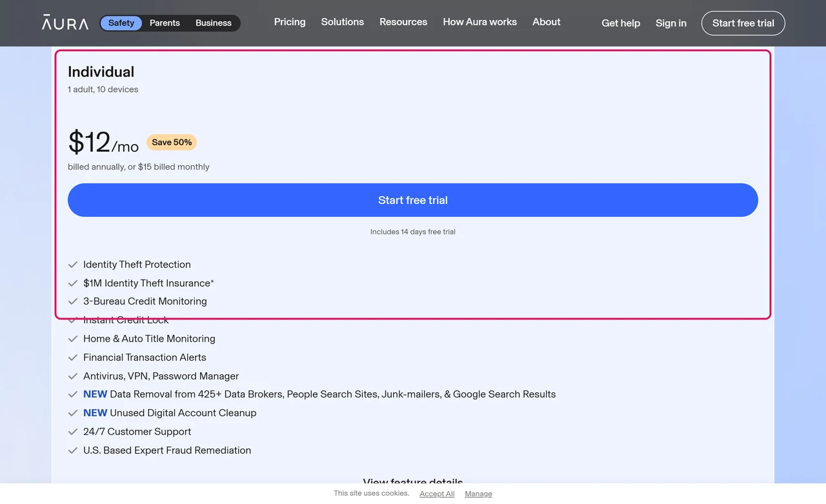Click Home & Auto Title Monitoring feature
The height and width of the screenshot is (504, 826).
tap(149, 339)
